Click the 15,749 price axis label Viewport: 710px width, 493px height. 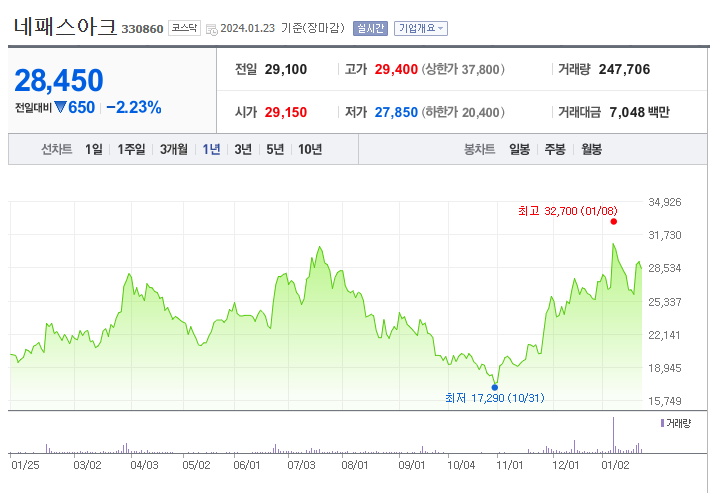665,401
